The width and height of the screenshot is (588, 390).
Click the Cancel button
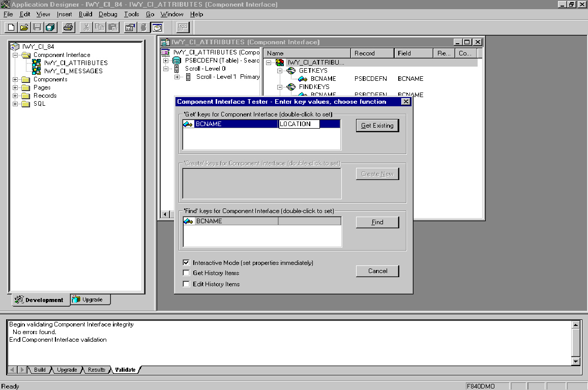coord(377,271)
